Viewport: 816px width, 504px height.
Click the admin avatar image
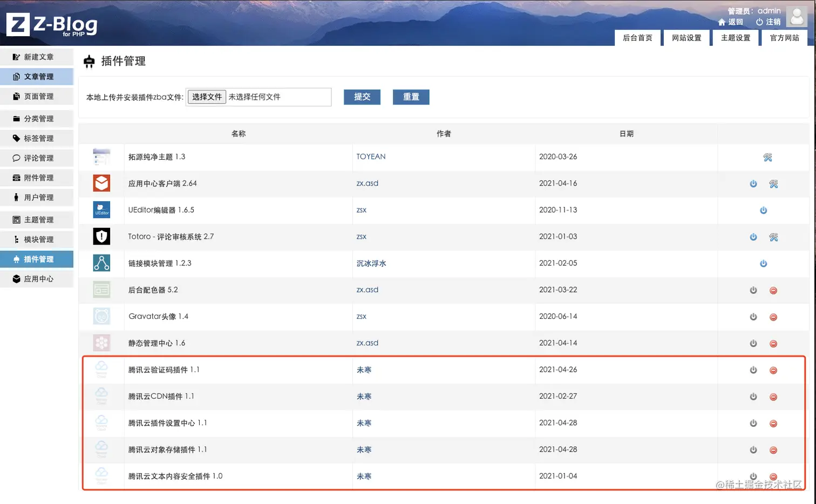[x=797, y=16]
